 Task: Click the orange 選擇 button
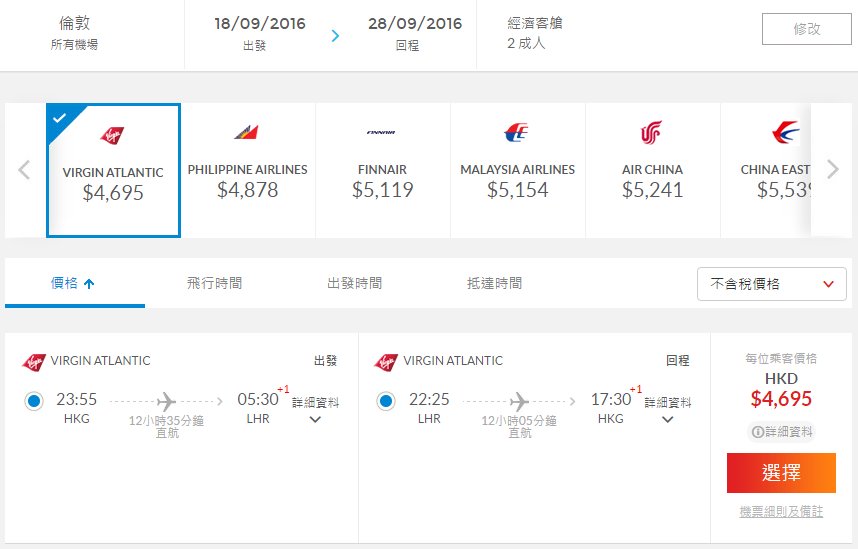[x=781, y=473]
